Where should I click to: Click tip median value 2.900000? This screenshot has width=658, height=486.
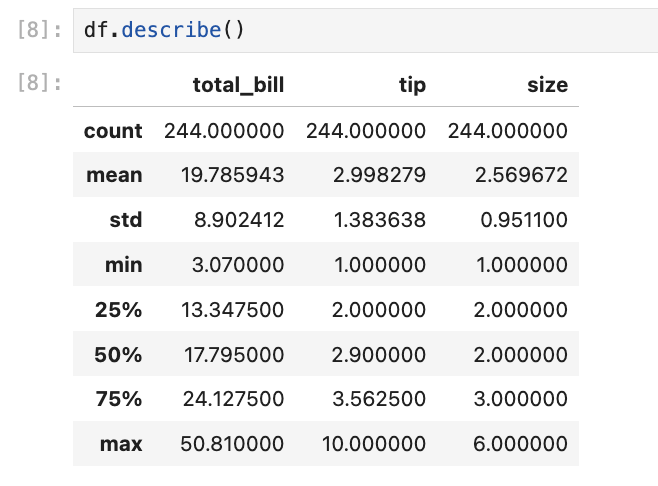pyautogui.click(x=379, y=355)
